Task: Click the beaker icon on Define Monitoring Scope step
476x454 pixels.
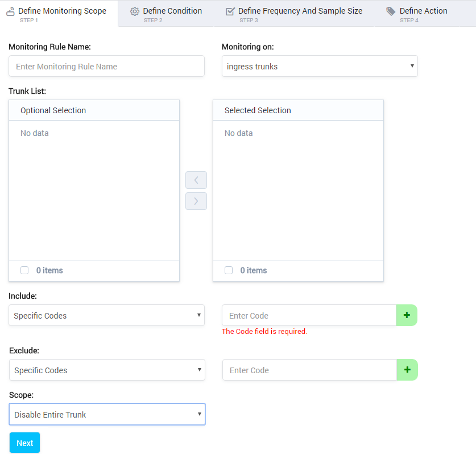Action: click(x=10, y=10)
